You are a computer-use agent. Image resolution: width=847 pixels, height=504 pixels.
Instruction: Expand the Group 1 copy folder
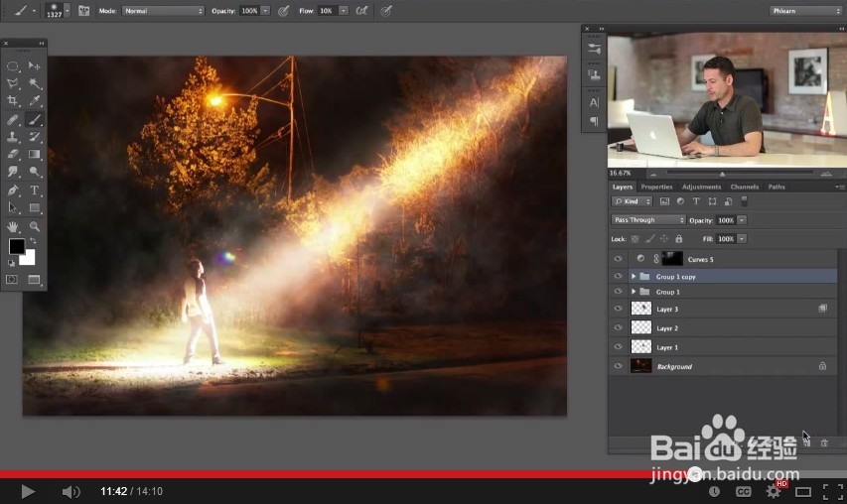point(634,276)
